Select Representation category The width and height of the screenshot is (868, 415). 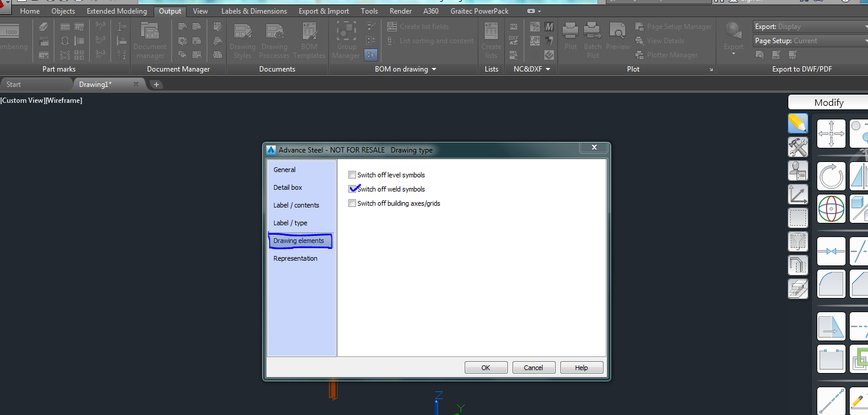point(295,258)
